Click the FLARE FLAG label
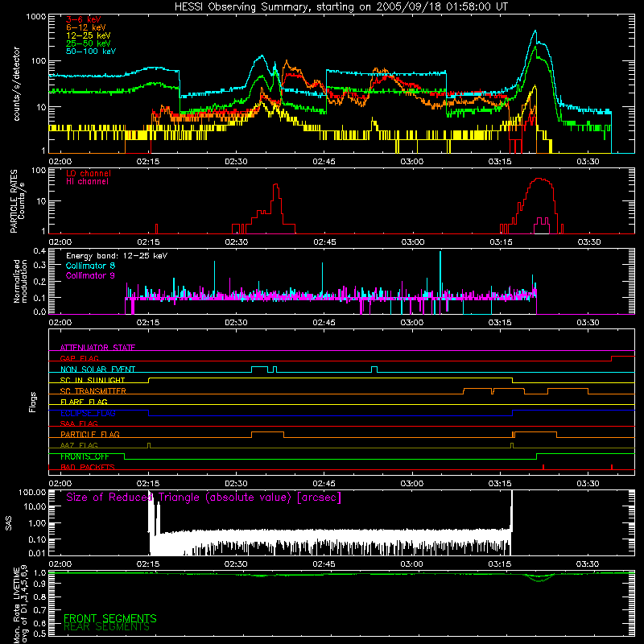 coord(84,402)
